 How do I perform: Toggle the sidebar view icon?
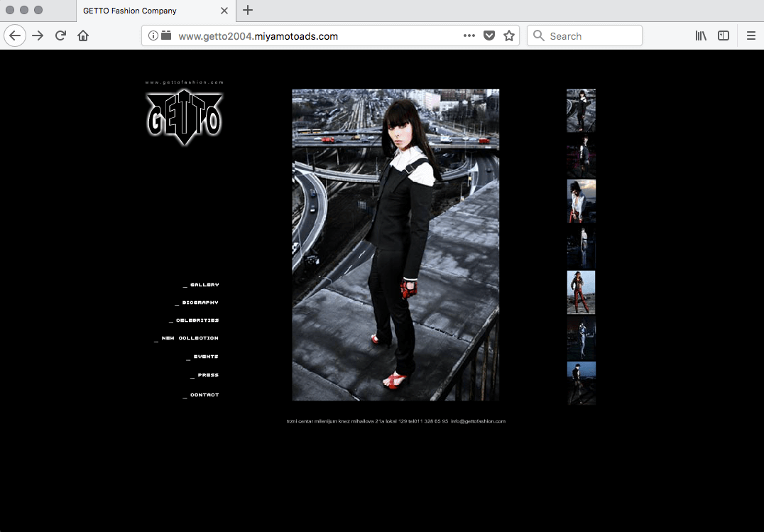pos(724,36)
